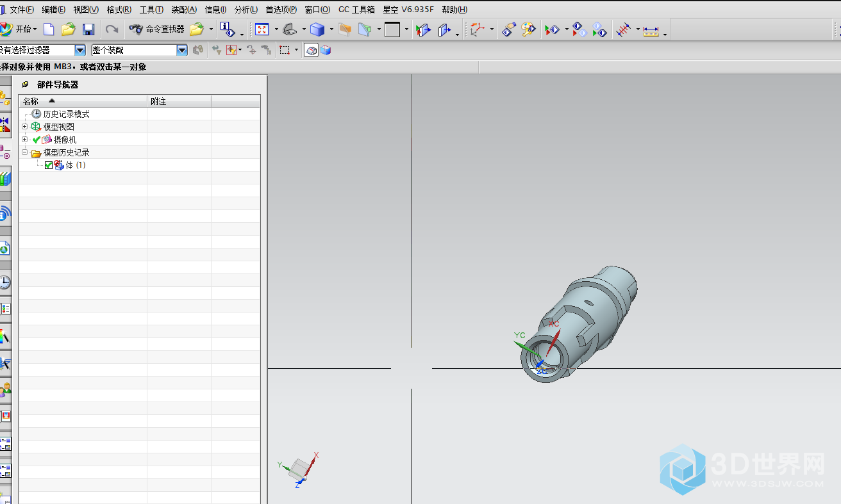Open the rendering style dropdown arrow
This screenshot has height=504, width=841.
(331, 29)
